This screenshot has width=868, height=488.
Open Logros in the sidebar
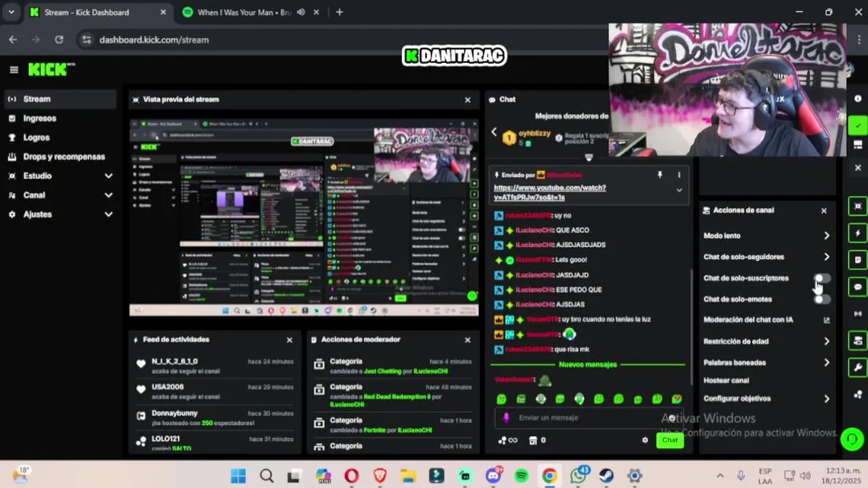coord(59,137)
